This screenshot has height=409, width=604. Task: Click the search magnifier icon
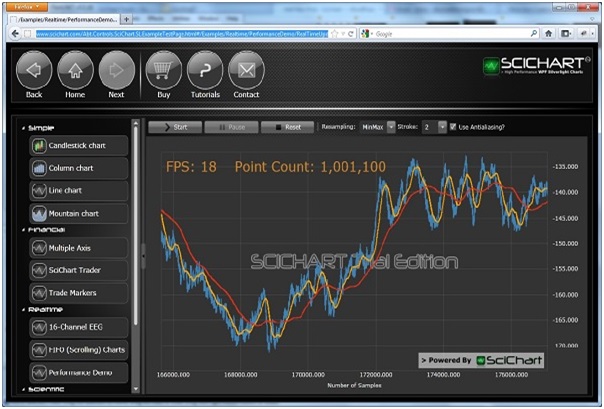tap(534, 34)
